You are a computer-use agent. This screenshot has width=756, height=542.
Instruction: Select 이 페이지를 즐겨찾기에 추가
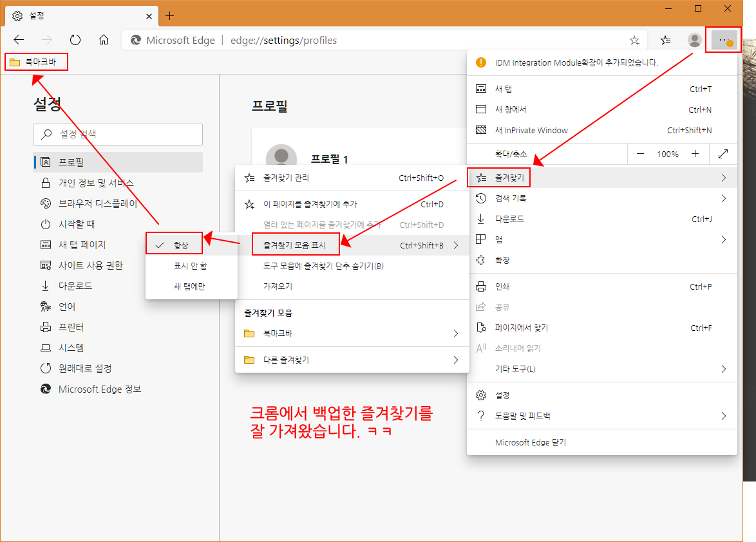(x=352, y=204)
